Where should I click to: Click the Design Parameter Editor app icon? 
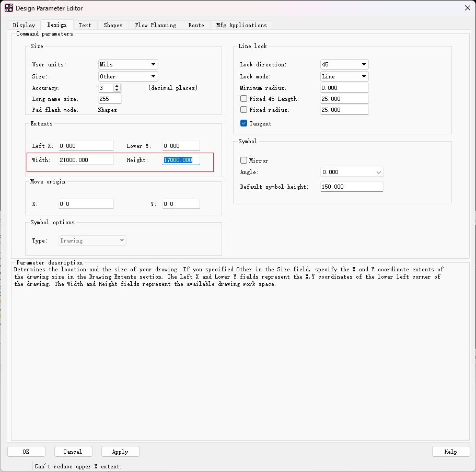click(x=9, y=8)
